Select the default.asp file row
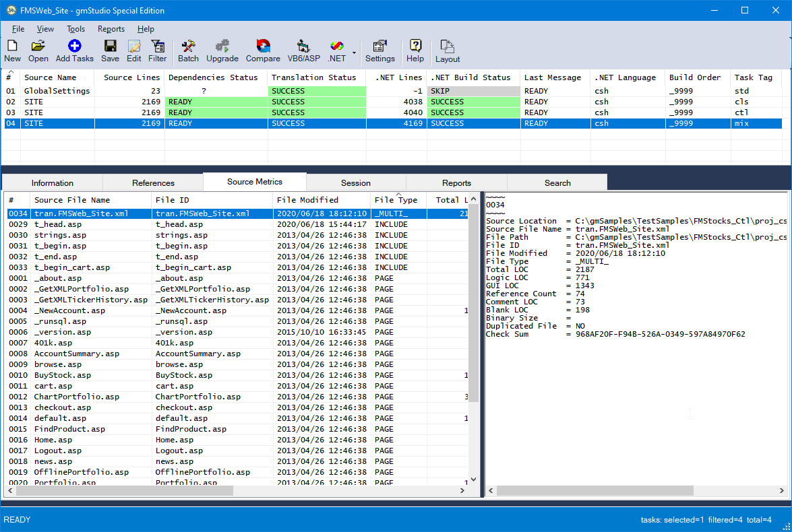 60,418
